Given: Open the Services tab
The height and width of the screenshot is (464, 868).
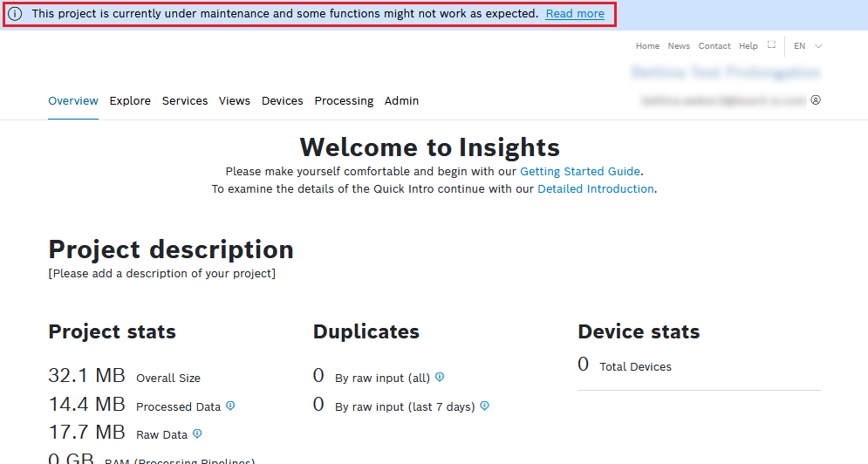Looking at the screenshot, I should point(185,101).
